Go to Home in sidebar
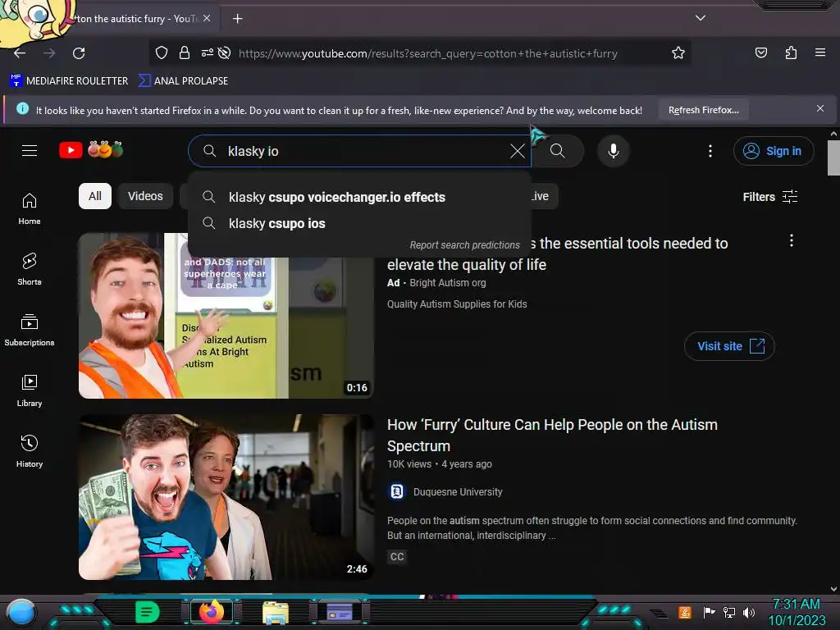 (x=30, y=208)
